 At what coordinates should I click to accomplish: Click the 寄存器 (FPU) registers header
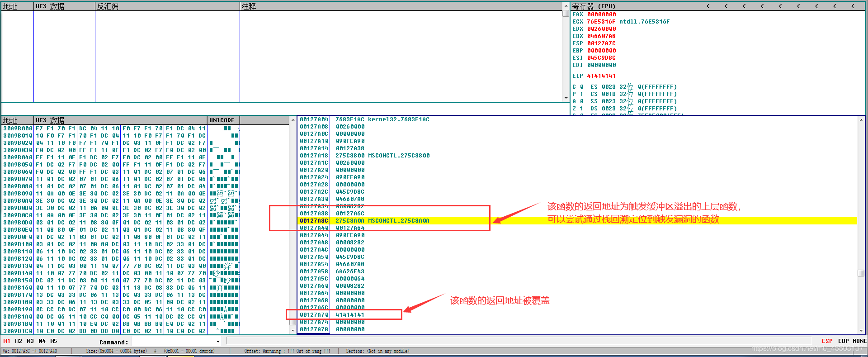click(x=594, y=6)
